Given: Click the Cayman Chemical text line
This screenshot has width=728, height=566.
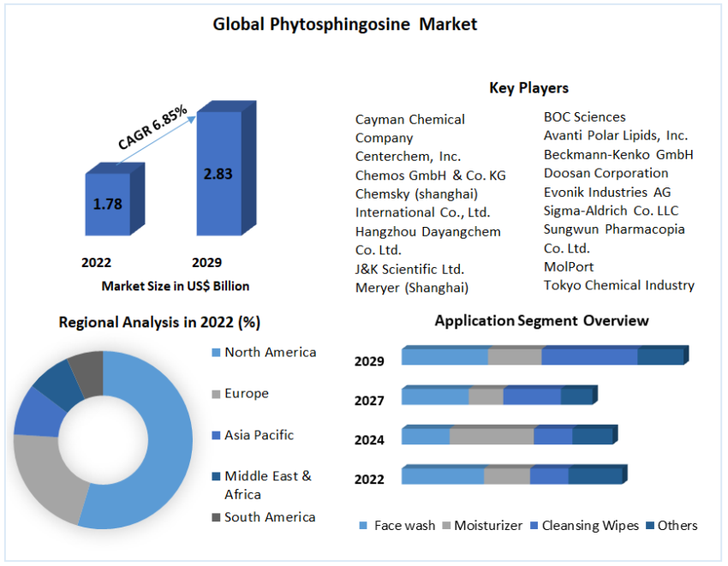Looking at the screenshot, I should tap(410, 119).
